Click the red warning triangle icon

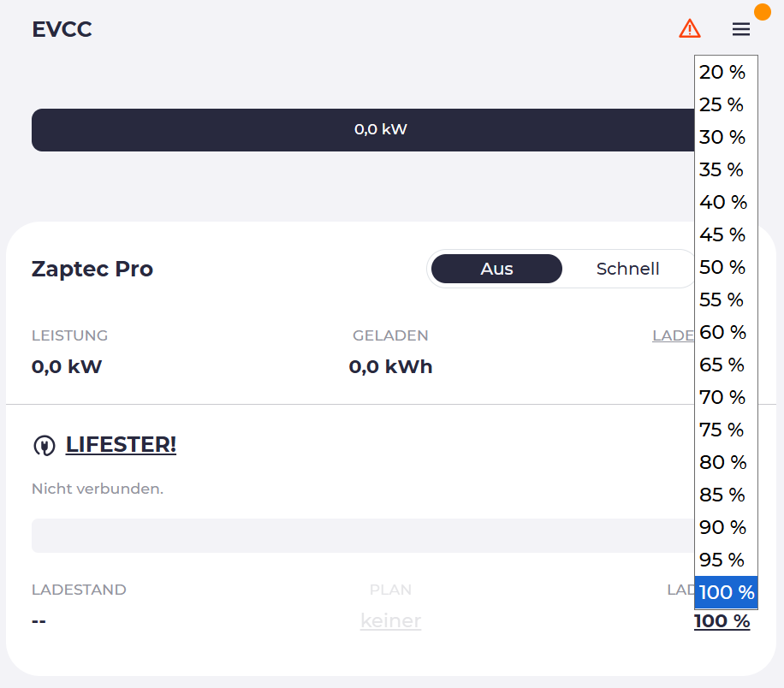point(689,29)
